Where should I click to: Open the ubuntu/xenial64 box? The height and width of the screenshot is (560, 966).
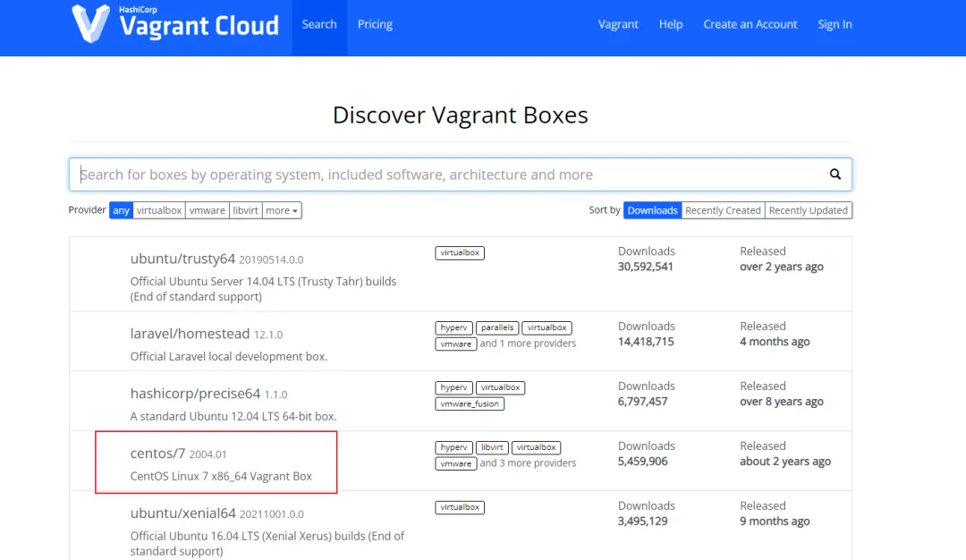[183, 513]
